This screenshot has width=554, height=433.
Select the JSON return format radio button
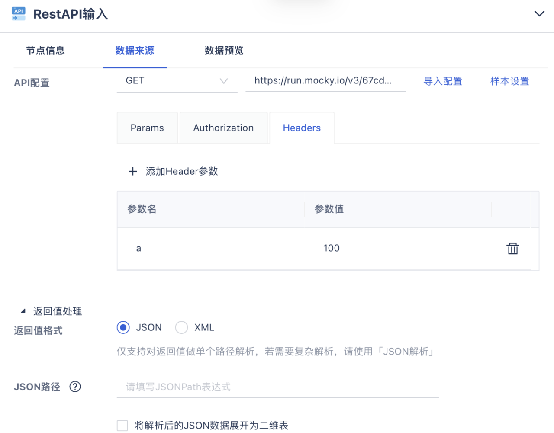click(x=123, y=327)
